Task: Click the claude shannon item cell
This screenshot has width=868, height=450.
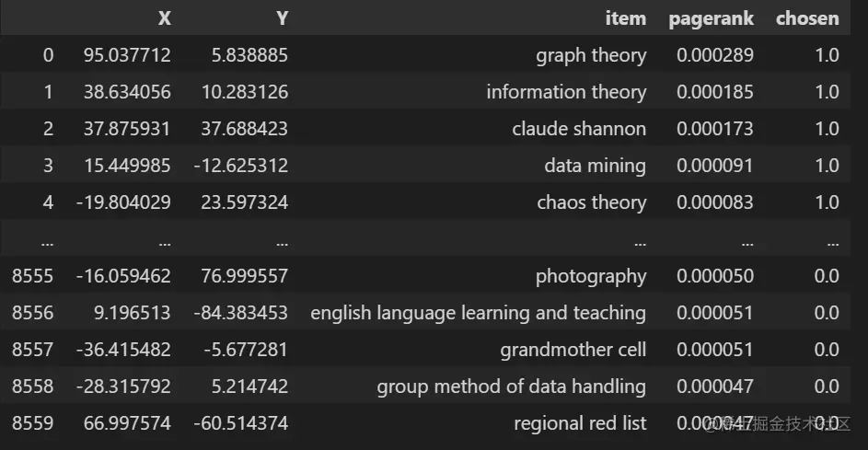Action: (579, 129)
